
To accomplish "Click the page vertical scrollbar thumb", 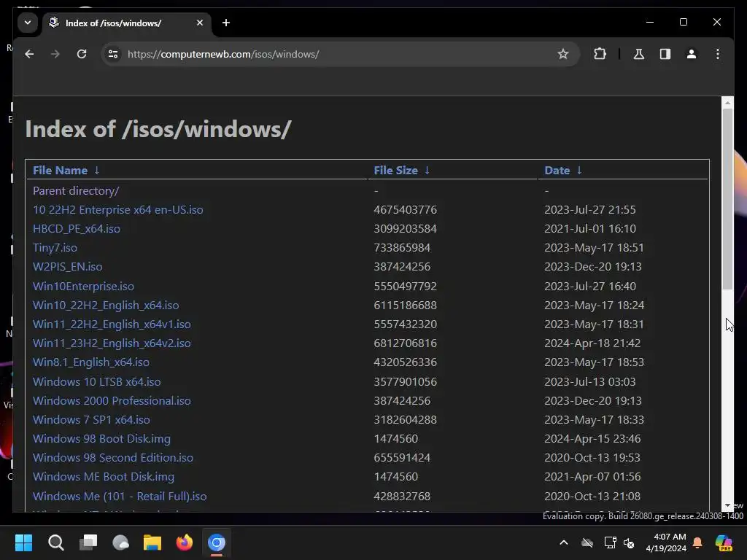I will (x=727, y=199).
